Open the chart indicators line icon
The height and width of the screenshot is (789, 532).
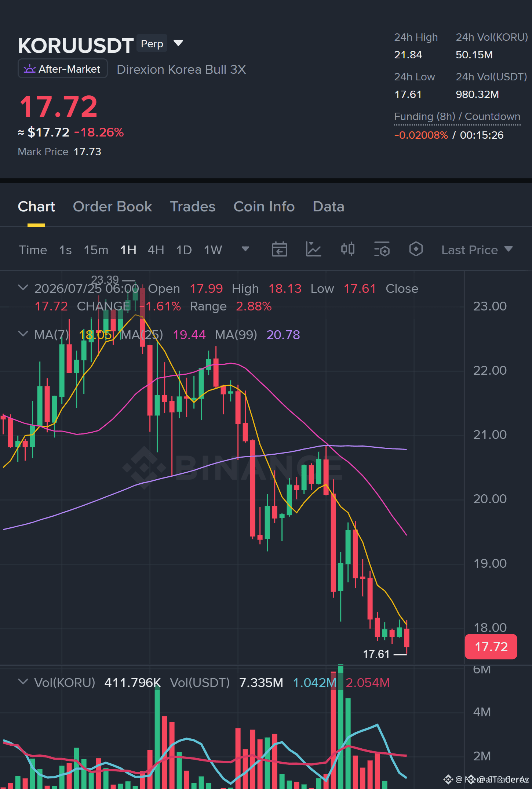(313, 250)
